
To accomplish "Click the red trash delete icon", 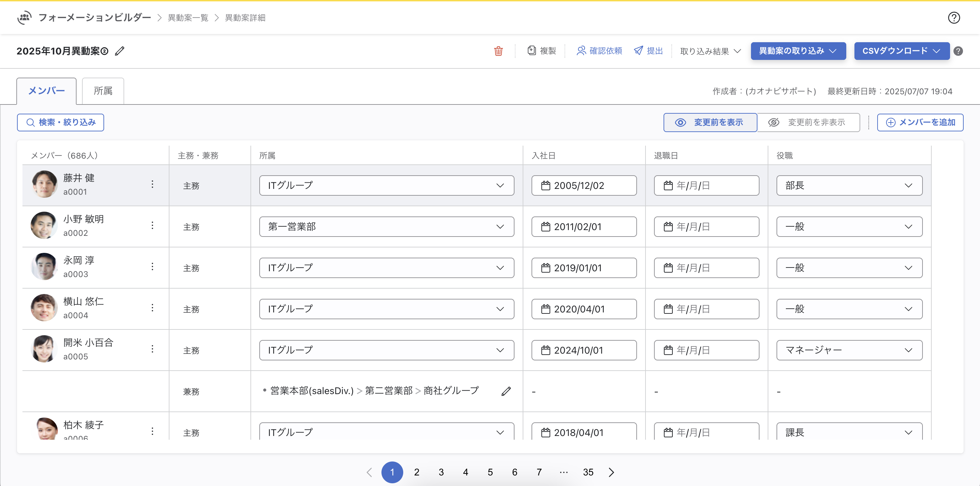I will coord(498,51).
